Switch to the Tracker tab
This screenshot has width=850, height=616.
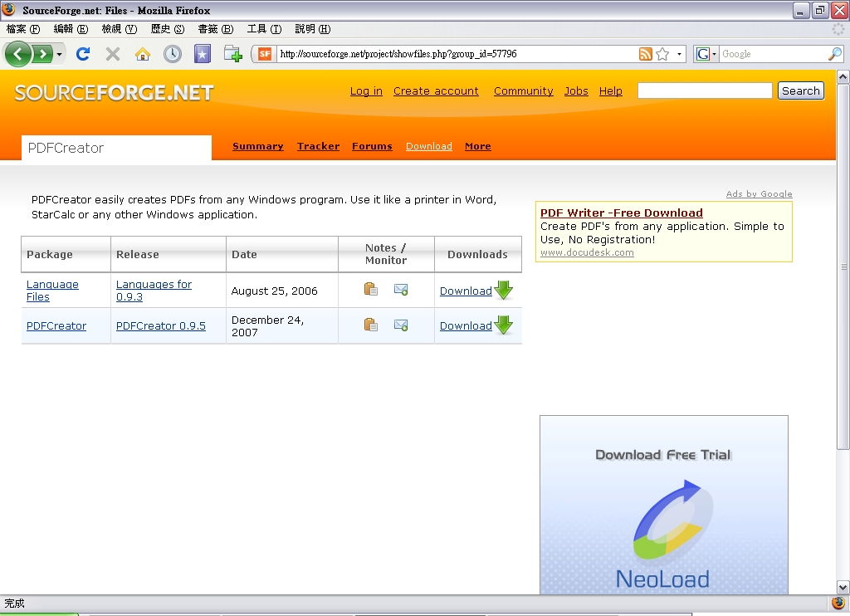[318, 146]
